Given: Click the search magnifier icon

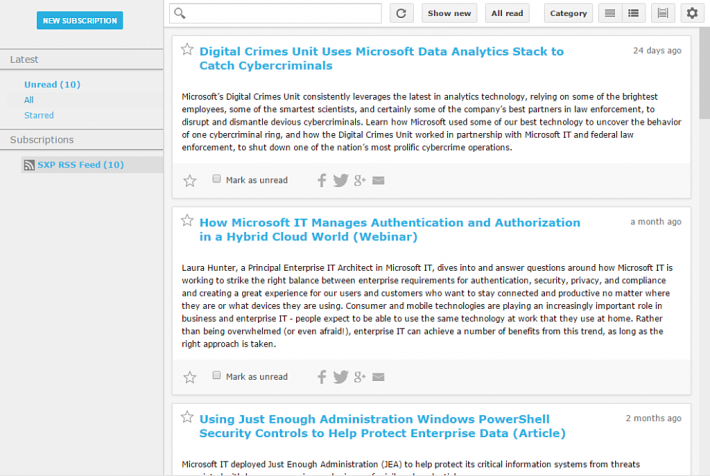Looking at the screenshot, I should (180, 13).
